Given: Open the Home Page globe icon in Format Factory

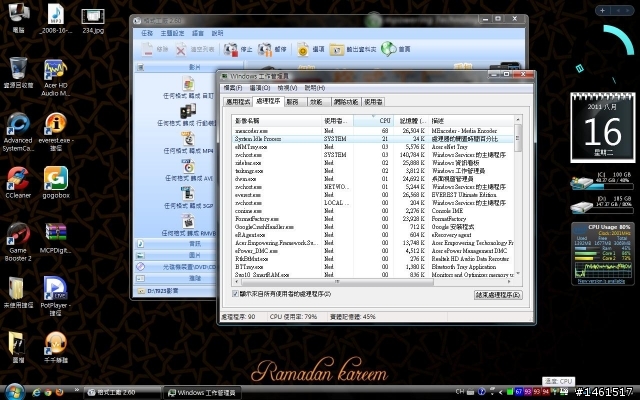Looking at the screenshot, I should 388,49.
